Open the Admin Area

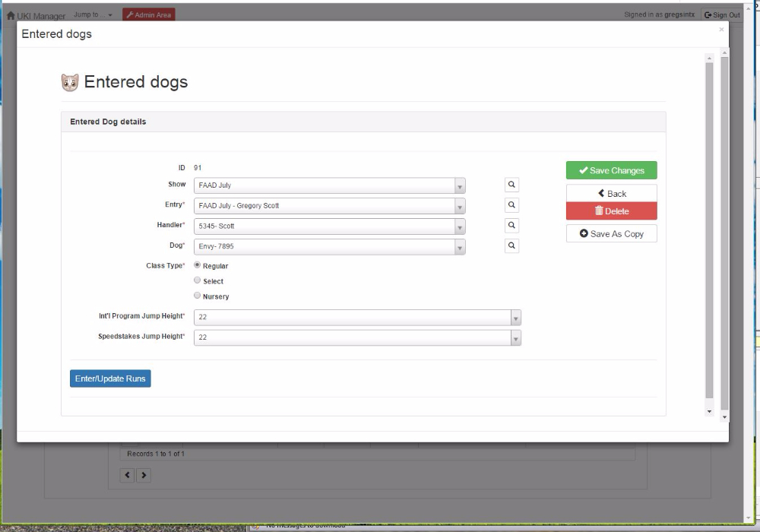(x=149, y=15)
